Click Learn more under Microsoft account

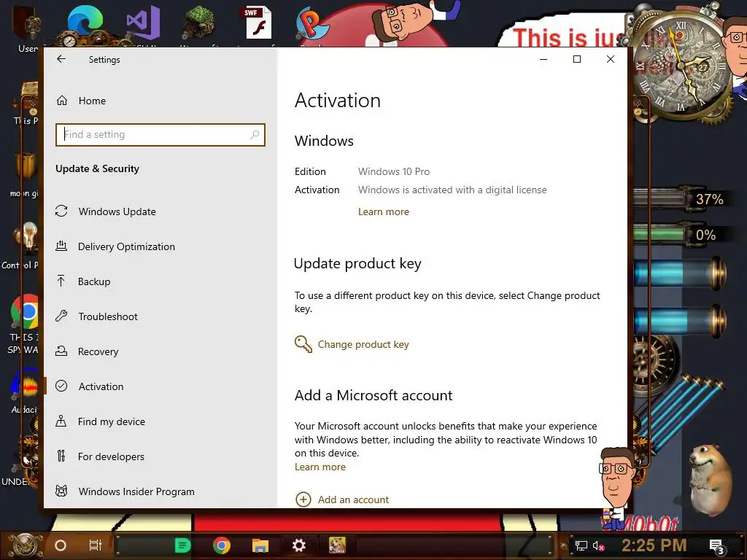click(320, 467)
